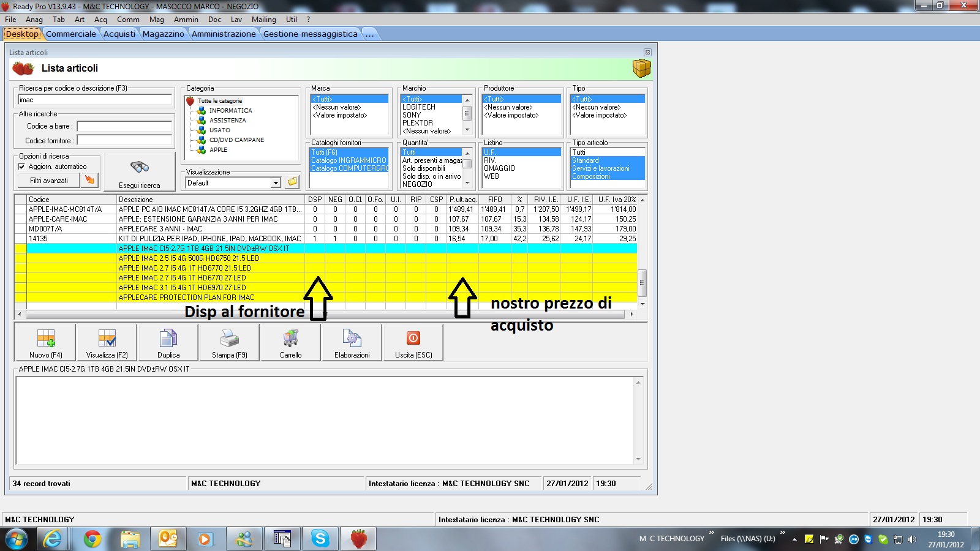Open Visualizza (F2) to view the article
Screen dimensions: 980x551
pos(107,342)
